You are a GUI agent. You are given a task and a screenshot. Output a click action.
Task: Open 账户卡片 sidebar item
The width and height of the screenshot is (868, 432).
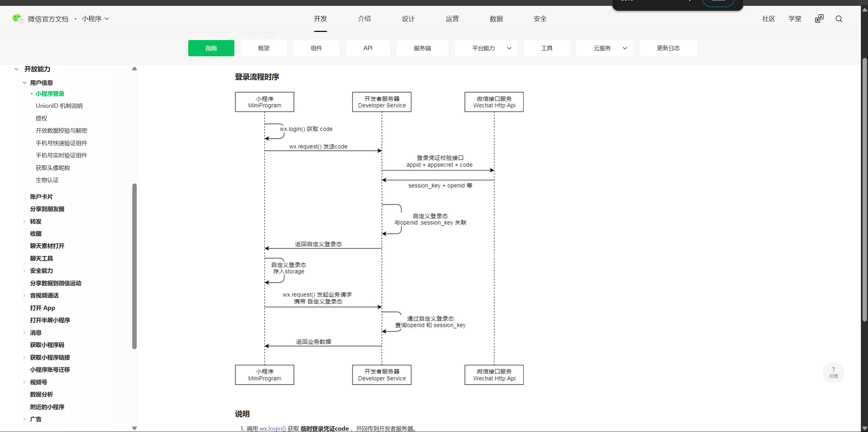(41, 197)
